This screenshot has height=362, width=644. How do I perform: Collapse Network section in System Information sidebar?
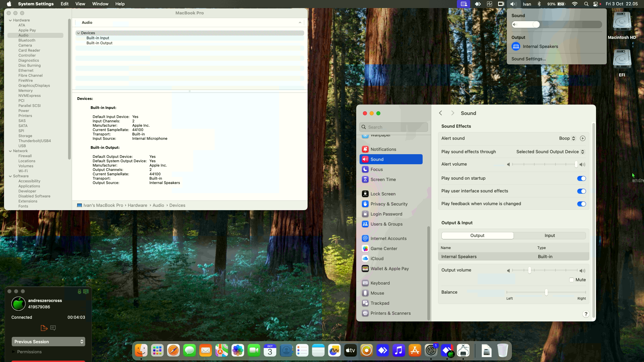coord(10,151)
